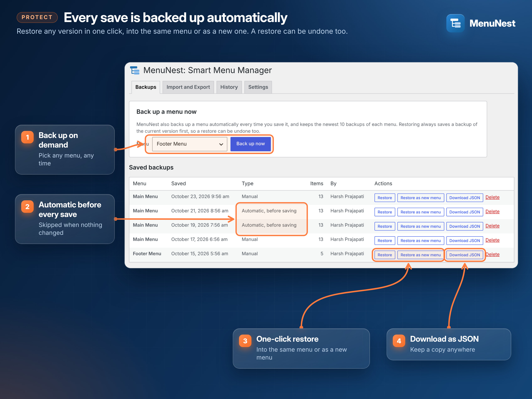Open the Footer Menu dropdown

point(190,144)
